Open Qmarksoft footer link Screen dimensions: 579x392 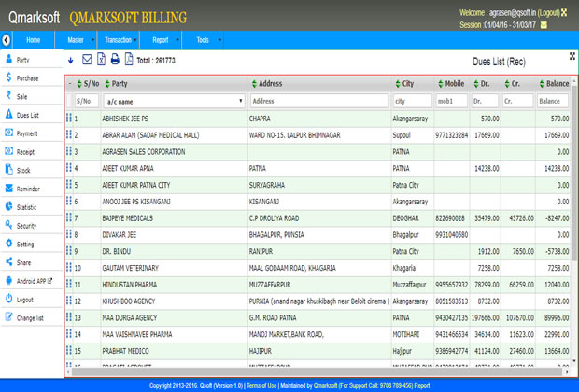point(325,385)
